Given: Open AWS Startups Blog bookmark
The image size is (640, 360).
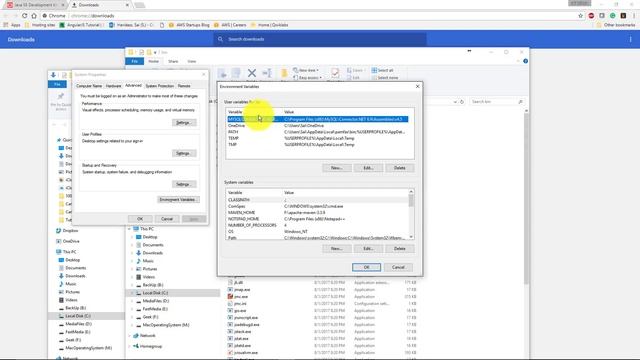Looking at the screenshot, I should (x=189, y=25).
